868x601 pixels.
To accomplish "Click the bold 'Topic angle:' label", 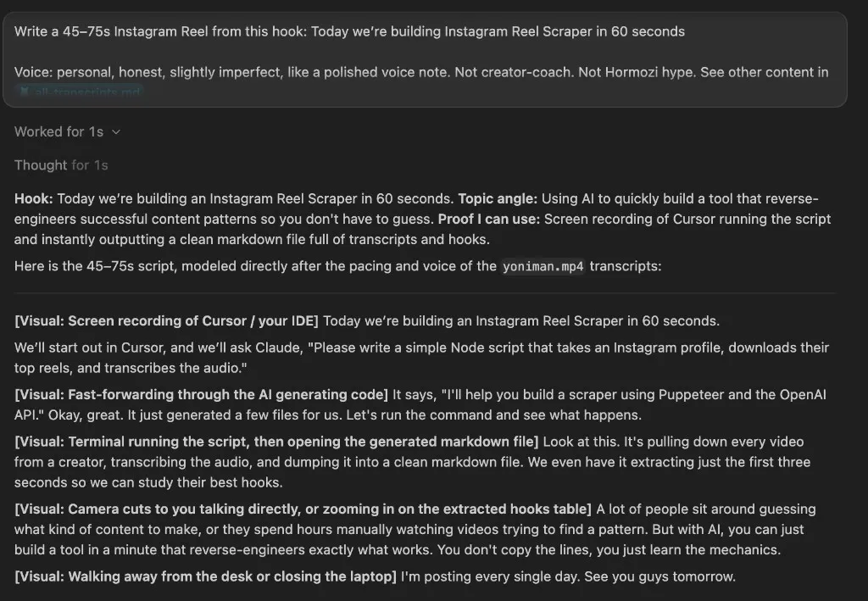I will tap(498, 198).
